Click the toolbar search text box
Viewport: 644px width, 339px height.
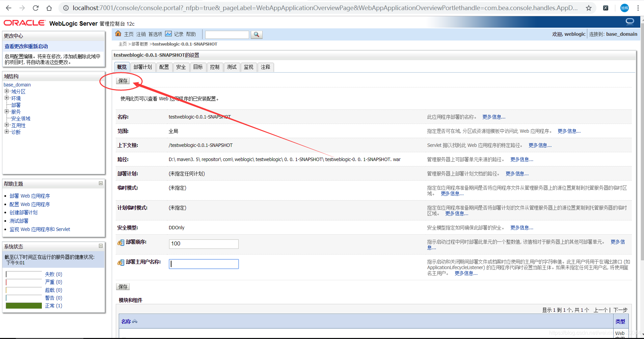(x=227, y=34)
